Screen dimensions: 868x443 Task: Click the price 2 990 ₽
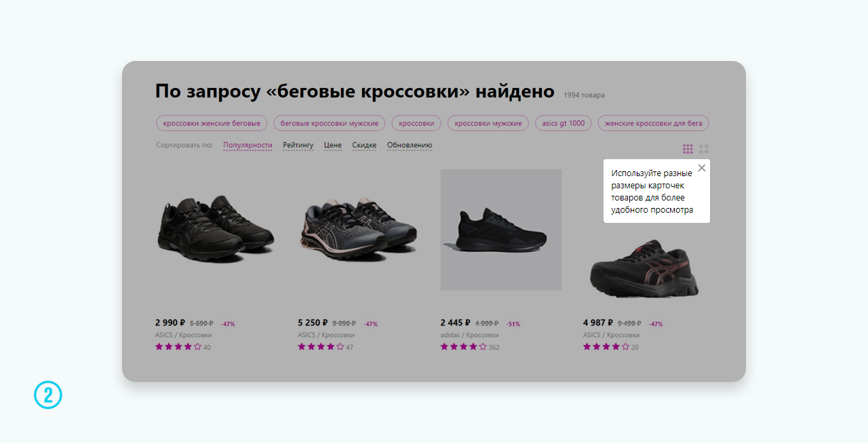pyautogui.click(x=170, y=323)
